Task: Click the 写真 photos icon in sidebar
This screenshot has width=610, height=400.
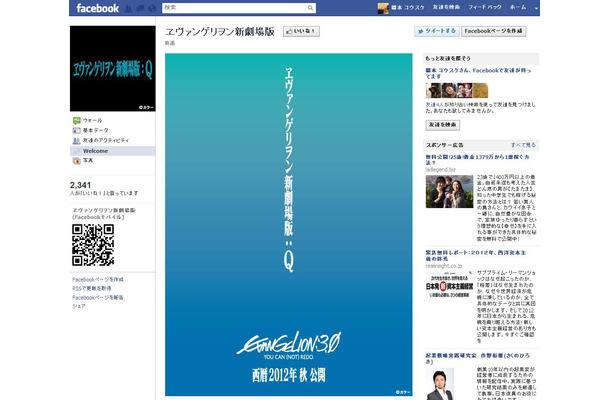Action: coord(77,160)
